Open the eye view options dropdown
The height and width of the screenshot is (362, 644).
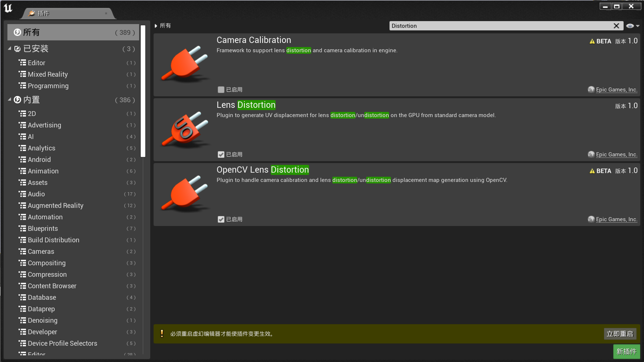click(x=632, y=26)
